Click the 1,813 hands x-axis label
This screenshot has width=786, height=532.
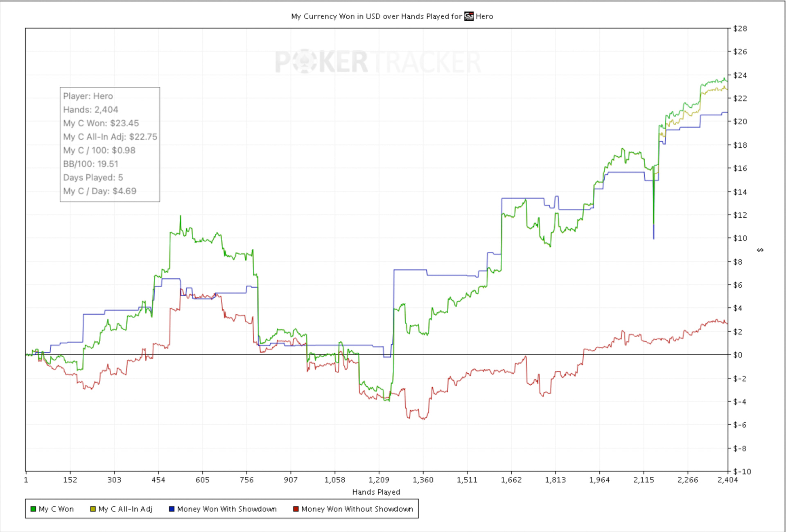556,480
